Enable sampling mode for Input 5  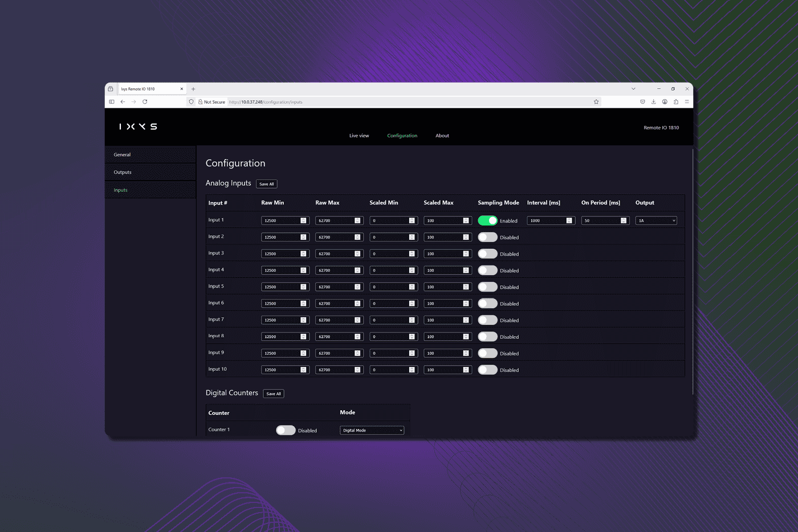(x=487, y=287)
